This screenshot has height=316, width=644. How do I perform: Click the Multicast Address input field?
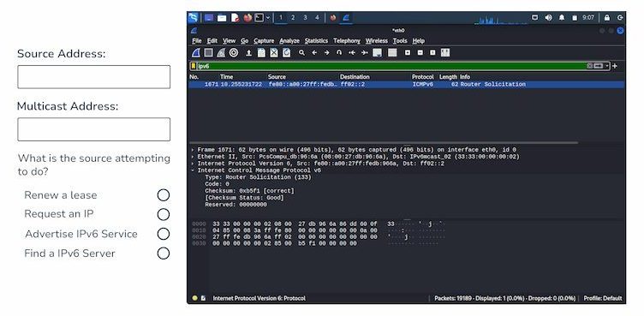93,129
